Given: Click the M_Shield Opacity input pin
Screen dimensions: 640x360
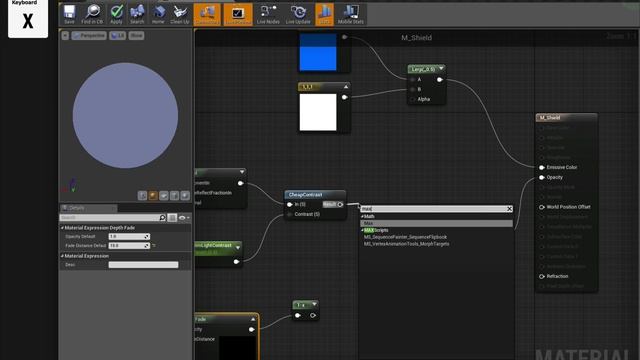Looking at the screenshot, I should pyautogui.click(x=542, y=178).
